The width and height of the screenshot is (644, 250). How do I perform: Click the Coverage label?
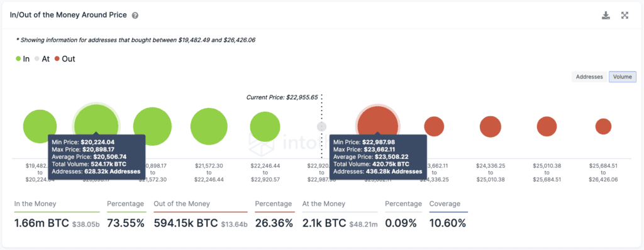click(445, 204)
